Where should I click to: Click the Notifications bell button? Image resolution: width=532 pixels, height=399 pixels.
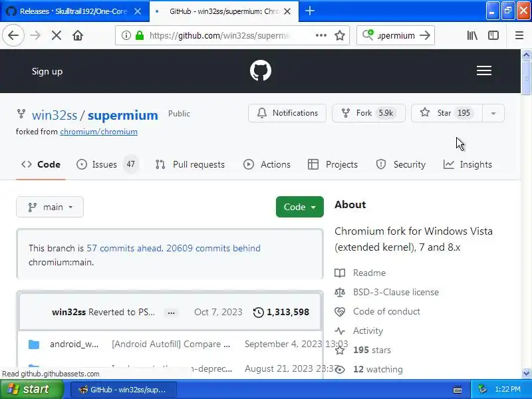pyautogui.click(x=287, y=113)
